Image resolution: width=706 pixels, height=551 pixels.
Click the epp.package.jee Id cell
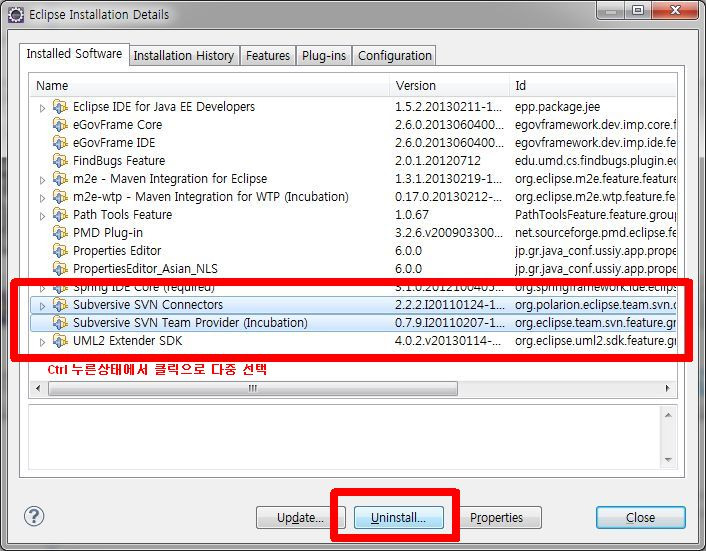pos(557,107)
